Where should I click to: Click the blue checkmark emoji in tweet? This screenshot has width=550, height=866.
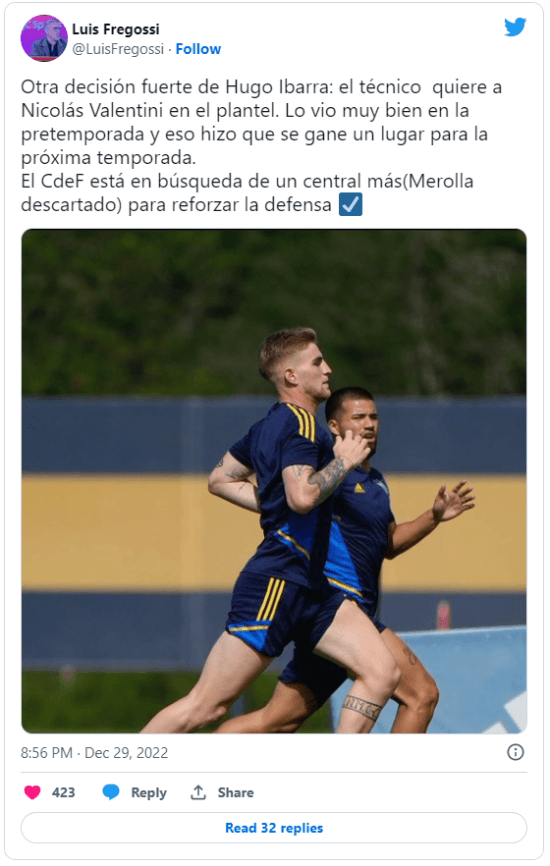(x=351, y=204)
